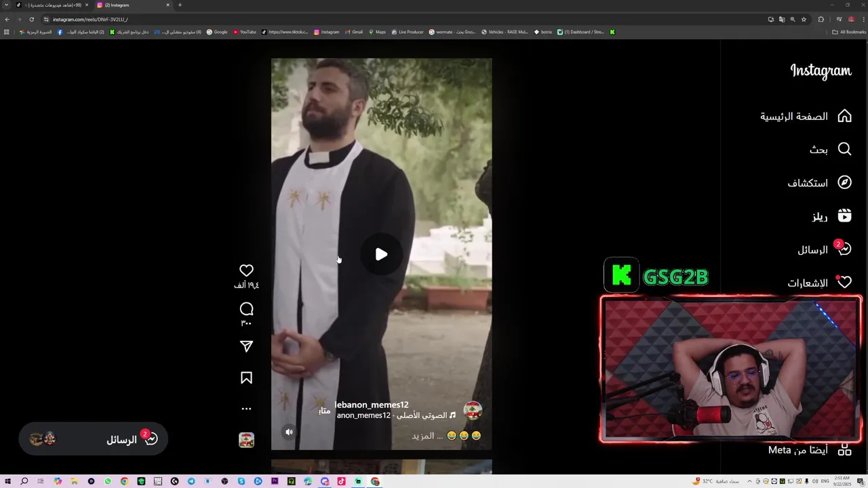
Task: Open TikTok app in taskbar
Action: pos(341,481)
